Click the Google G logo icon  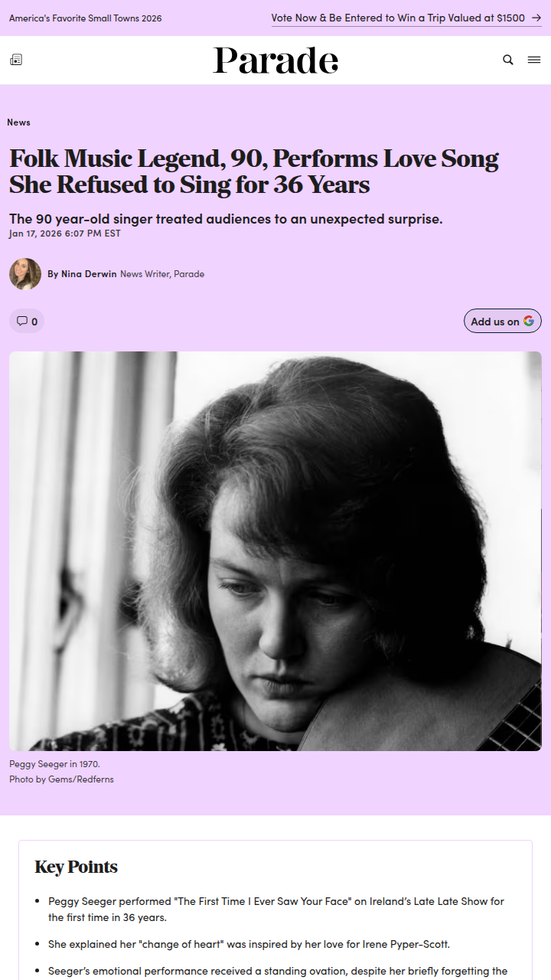529,321
